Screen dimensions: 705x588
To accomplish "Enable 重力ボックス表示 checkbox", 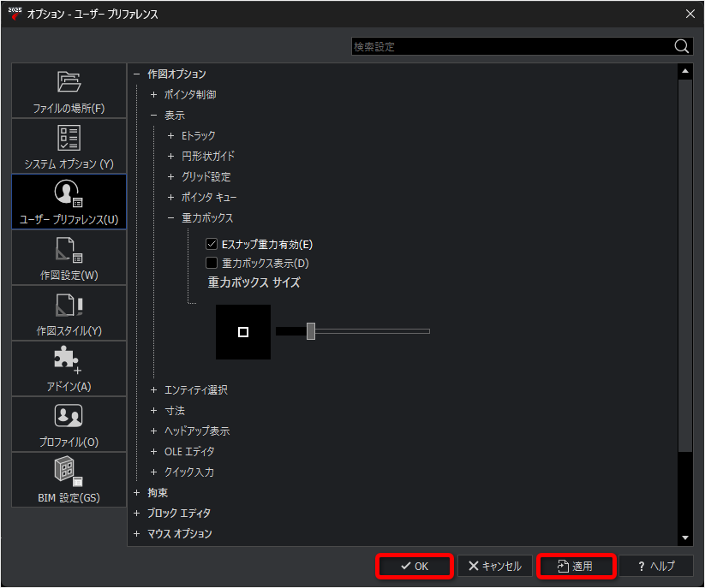I will 212,263.
